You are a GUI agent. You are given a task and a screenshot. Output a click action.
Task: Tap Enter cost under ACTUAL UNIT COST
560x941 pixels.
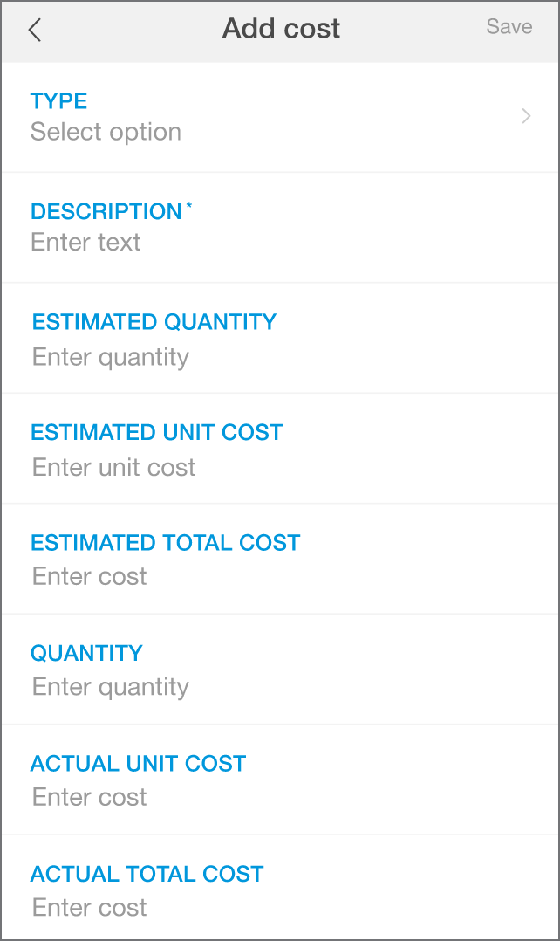89,797
